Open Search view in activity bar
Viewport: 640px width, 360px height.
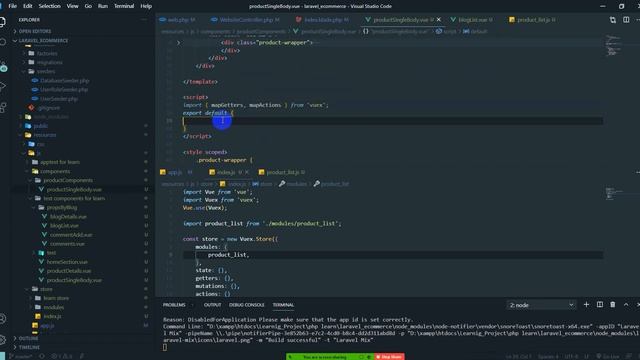(x=2, y=42)
